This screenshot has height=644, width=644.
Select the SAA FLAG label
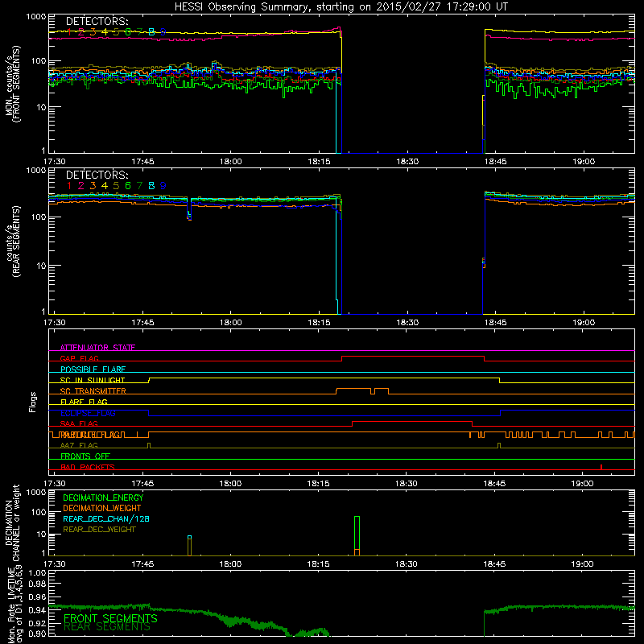[79, 423]
